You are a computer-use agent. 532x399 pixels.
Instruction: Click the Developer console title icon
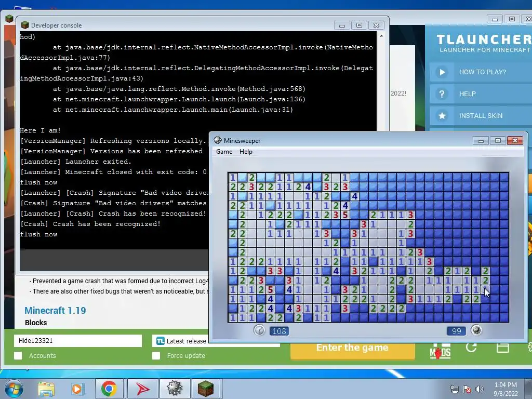coord(25,25)
